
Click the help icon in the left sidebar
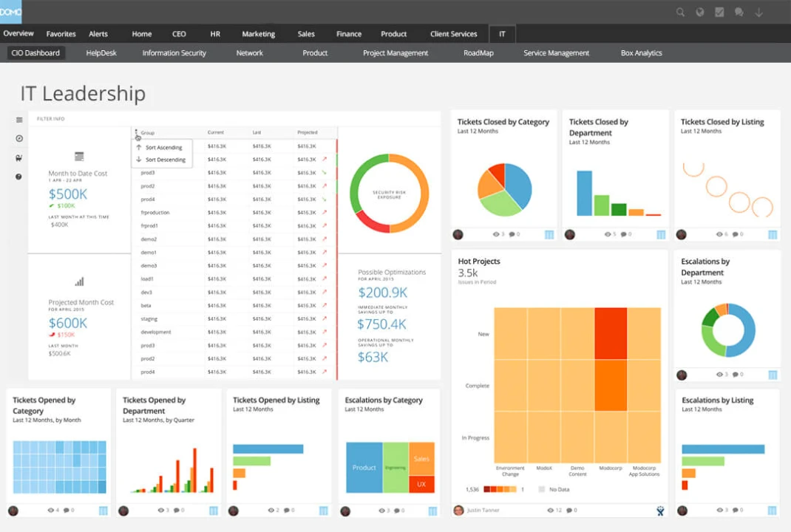(x=18, y=177)
